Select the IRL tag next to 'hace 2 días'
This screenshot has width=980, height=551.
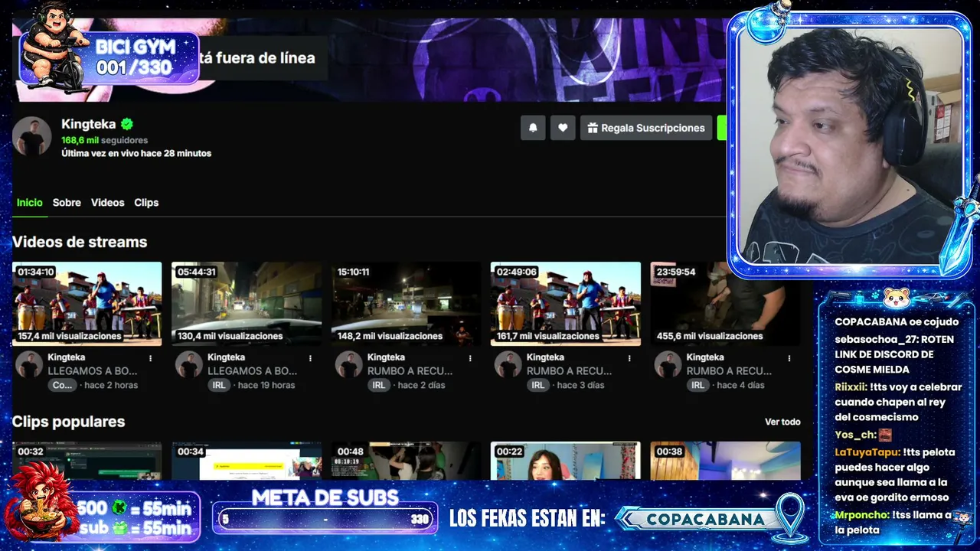379,385
